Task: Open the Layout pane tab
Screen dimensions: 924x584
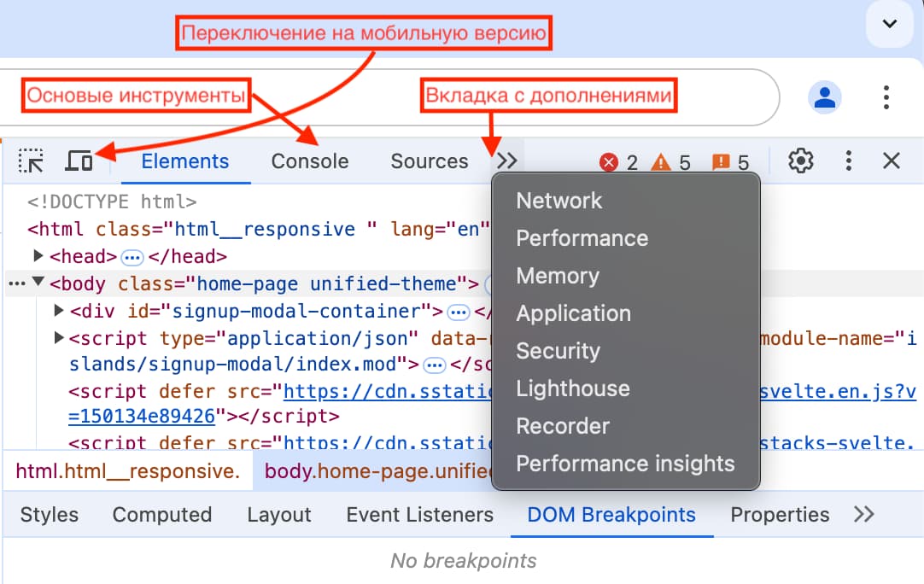Action: [278, 515]
